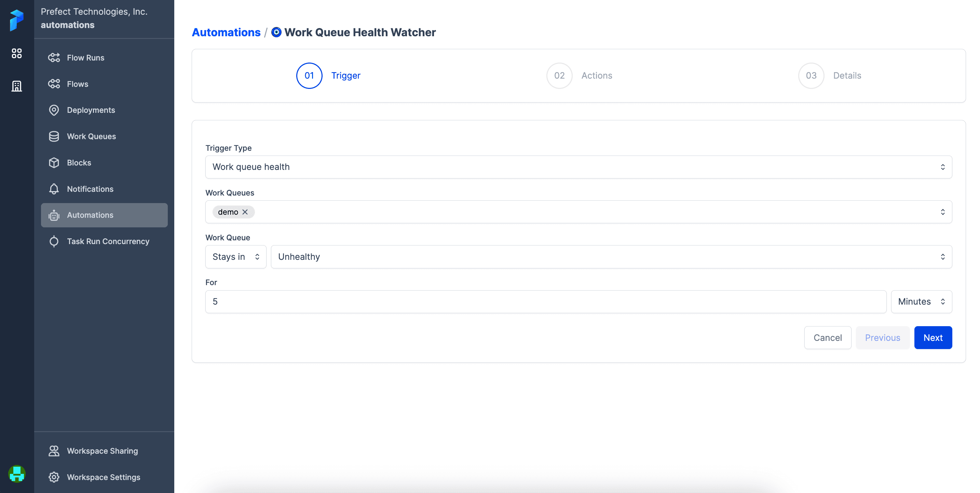
Task: Click the Cancel button
Action: click(x=827, y=338)
